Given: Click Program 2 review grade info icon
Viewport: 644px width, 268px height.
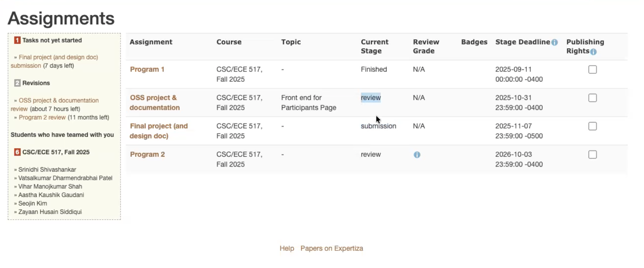Looking at the screenshot, I should click(417, 155).
